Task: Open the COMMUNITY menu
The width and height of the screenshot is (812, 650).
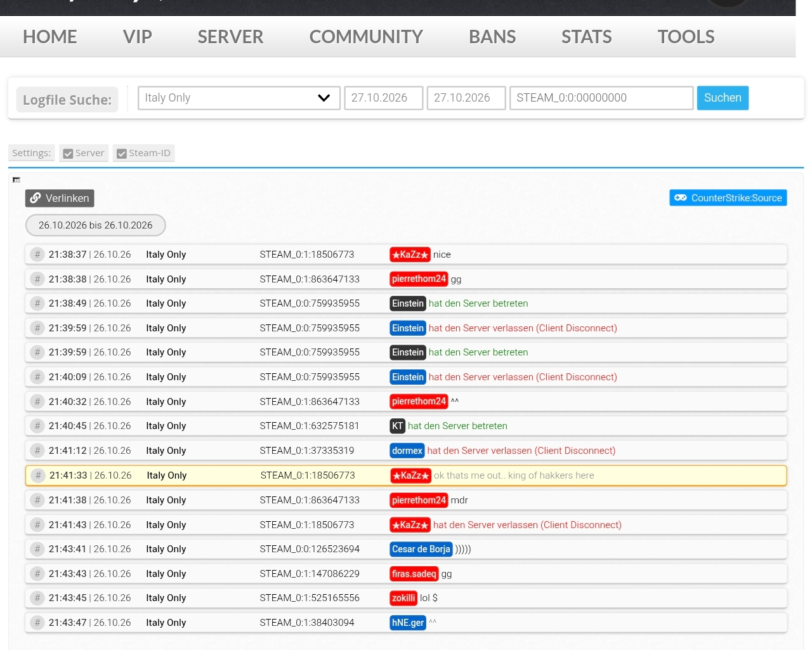Action: [366, 37]
